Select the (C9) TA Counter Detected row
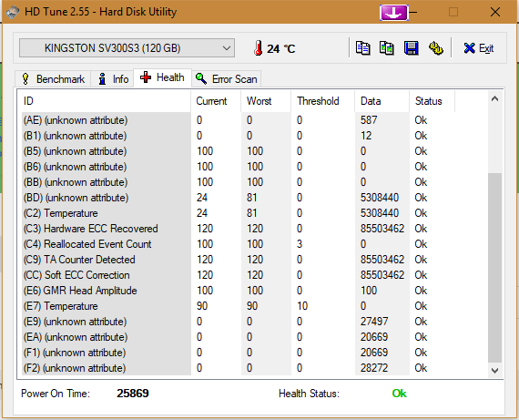 239,260
